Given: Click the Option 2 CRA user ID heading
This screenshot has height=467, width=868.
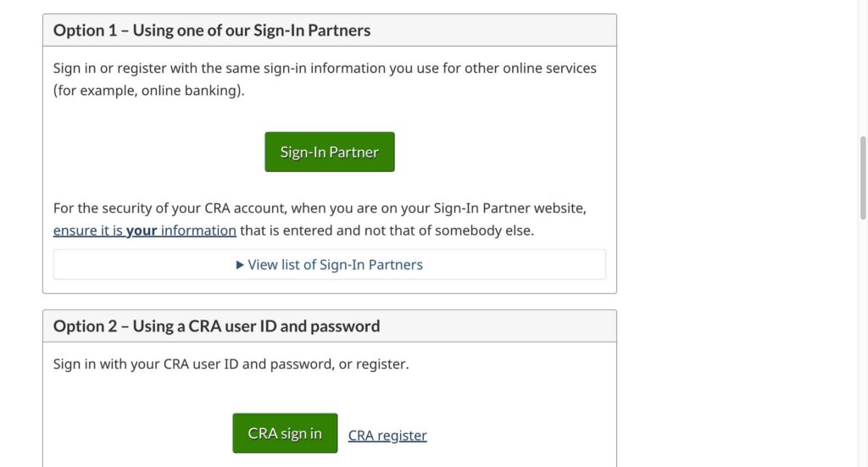Looking at the screenshot, I should tap(216, 326).
